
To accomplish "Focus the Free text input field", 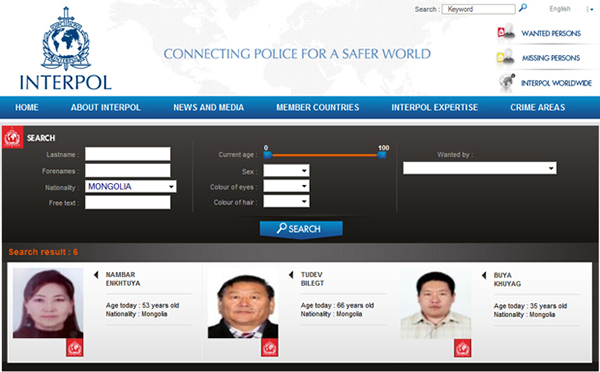I will (128, 202).
